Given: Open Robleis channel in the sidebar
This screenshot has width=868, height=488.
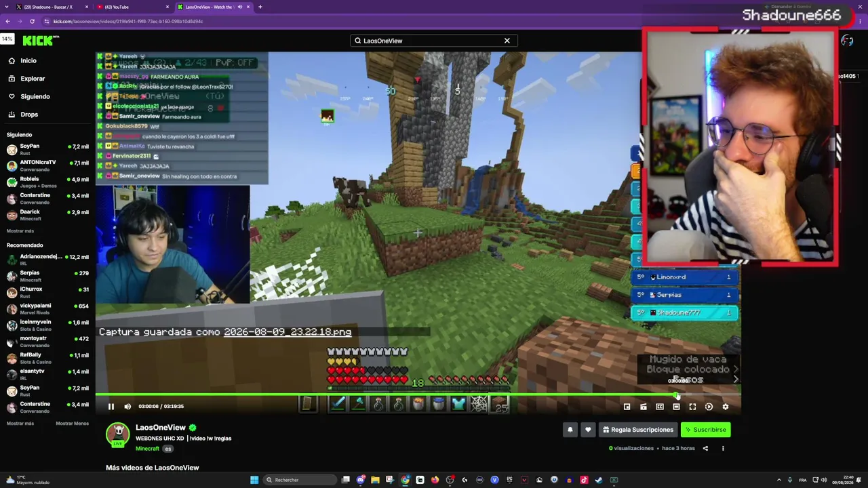Looking at the screenshot, I should tap(47, 182).
